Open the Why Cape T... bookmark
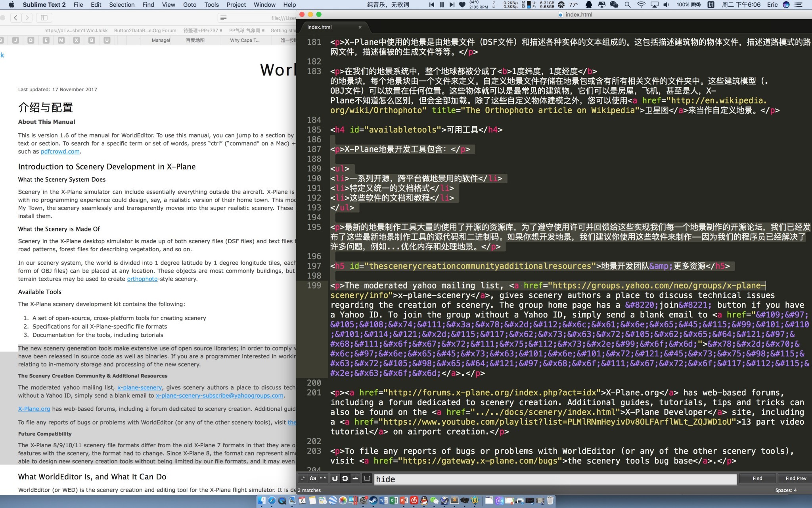The image size is (812, 508). [x=245, y=40]
